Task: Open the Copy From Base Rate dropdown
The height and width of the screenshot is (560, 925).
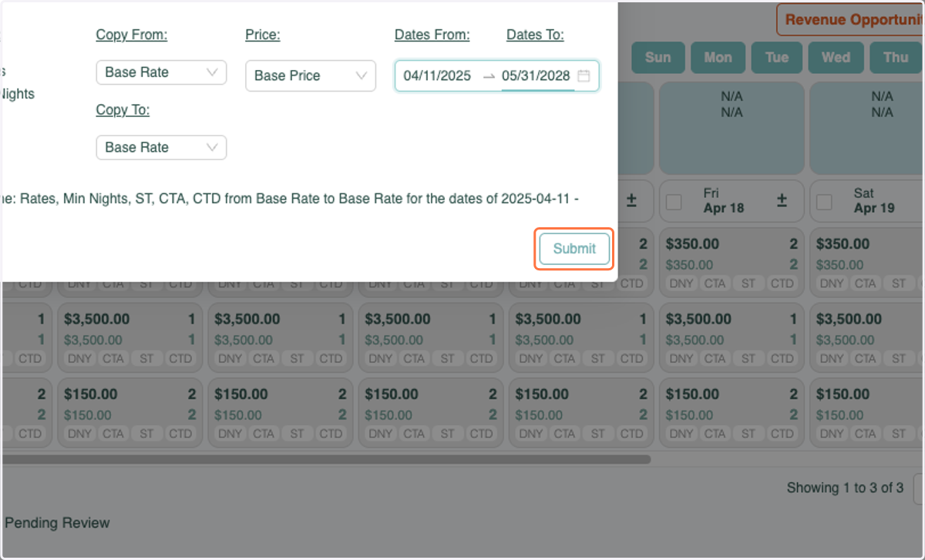Action: (x=161, y=72)
